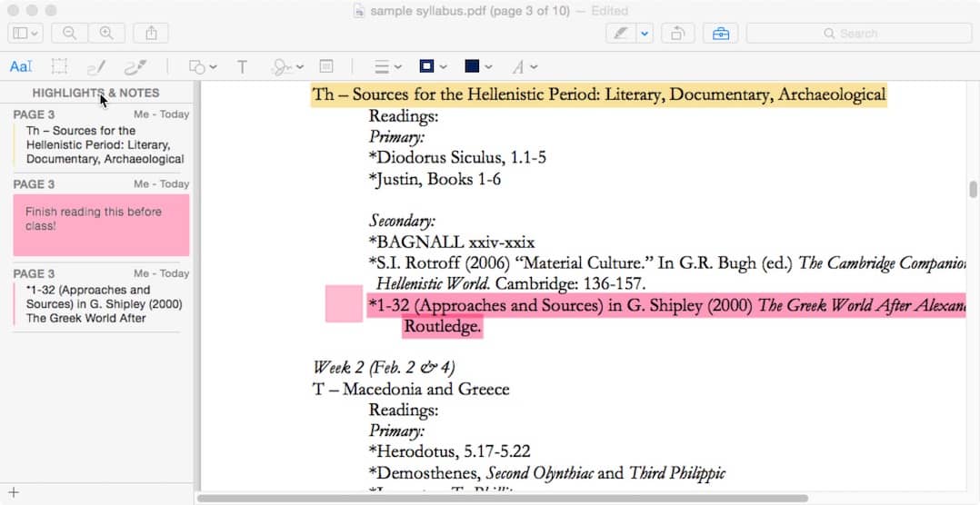Click the Zoom Out magnifier button
This screenshot has width=980, height=505.
point(69,33)
